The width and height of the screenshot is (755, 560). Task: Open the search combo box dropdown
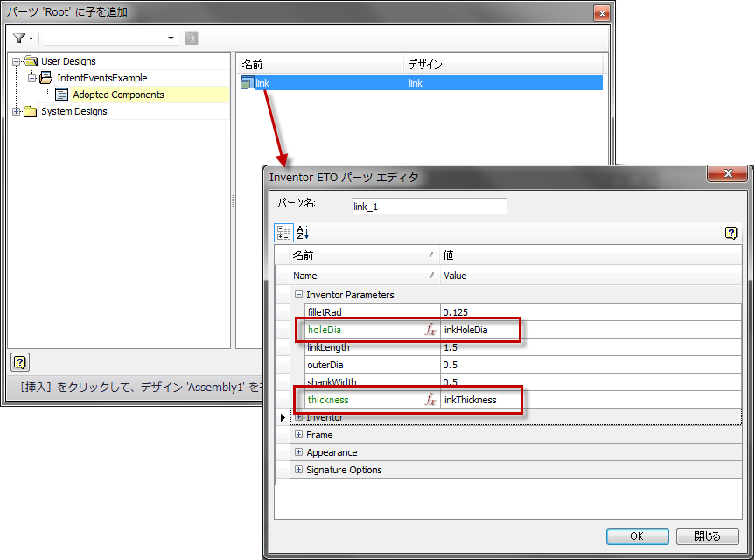[x=171, y=38]
